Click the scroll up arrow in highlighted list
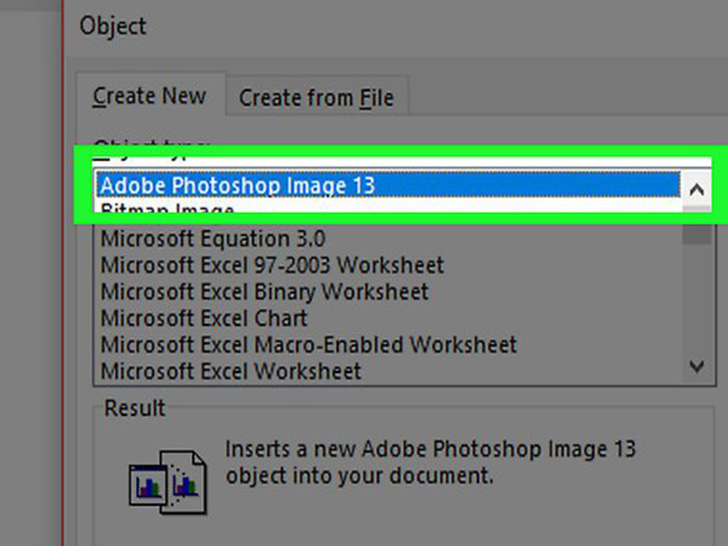This screenshot has height=546, width=728. [x=696, y=187]
